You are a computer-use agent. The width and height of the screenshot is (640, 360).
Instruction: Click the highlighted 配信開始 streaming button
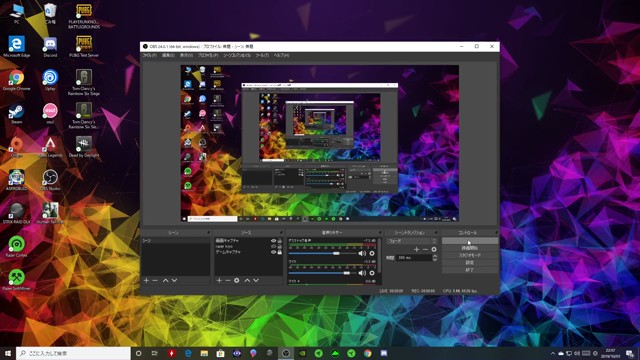tap(470, 241)
